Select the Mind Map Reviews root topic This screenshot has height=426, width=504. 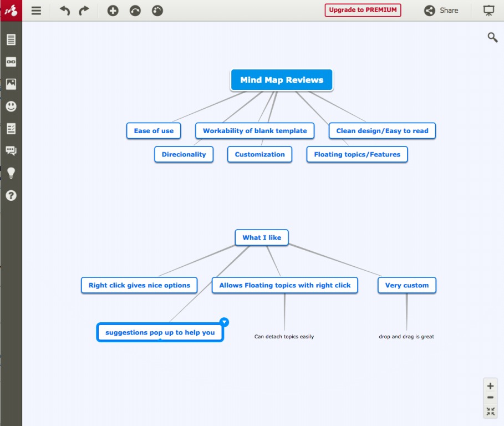click(282, 80)
